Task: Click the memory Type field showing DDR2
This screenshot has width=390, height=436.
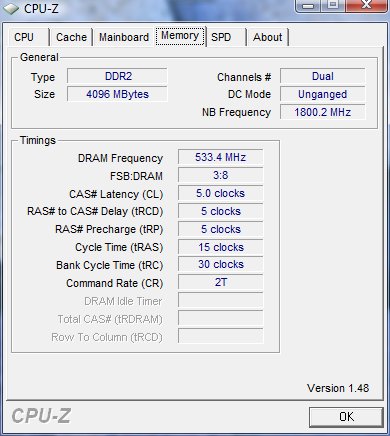Action: pos(117,76)
